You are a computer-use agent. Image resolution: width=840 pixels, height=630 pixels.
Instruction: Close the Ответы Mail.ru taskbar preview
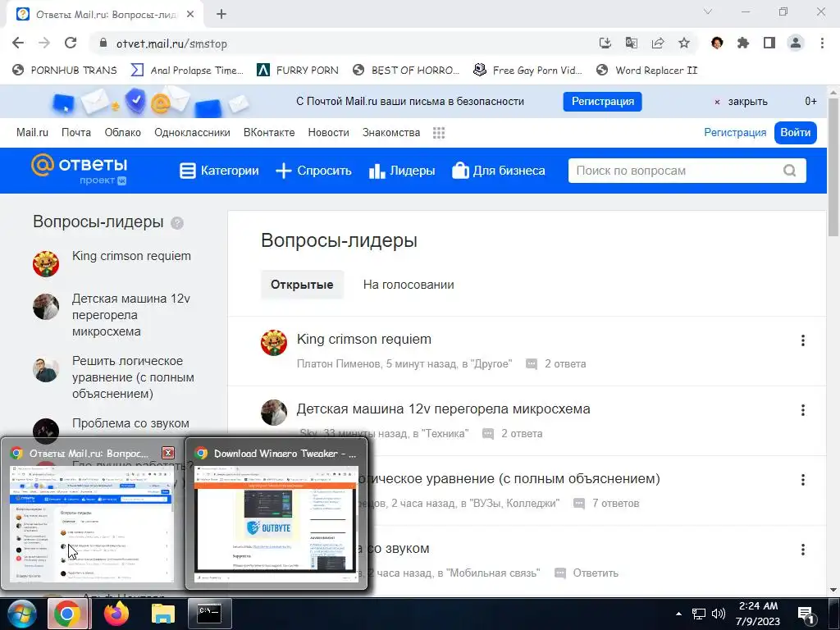click(x=168, y=453)
